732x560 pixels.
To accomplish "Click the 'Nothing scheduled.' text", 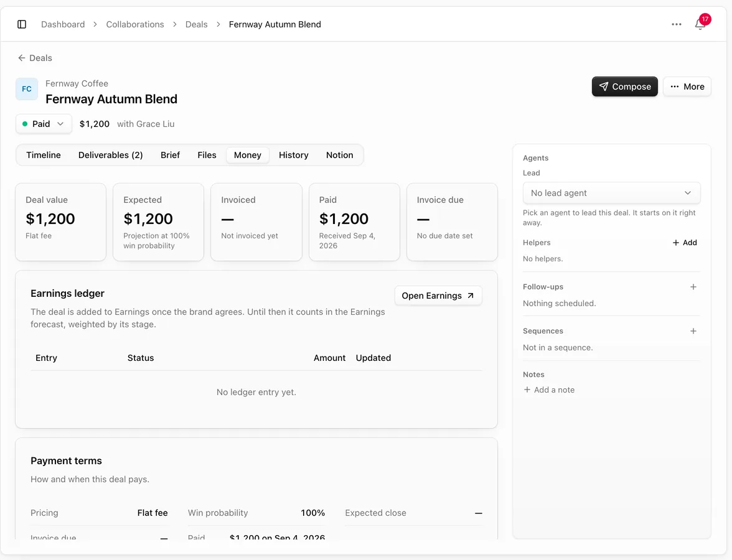I will point(559,304).
